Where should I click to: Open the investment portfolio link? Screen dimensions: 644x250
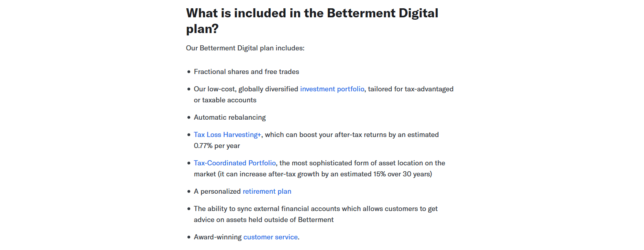click(x=332, y=89)
